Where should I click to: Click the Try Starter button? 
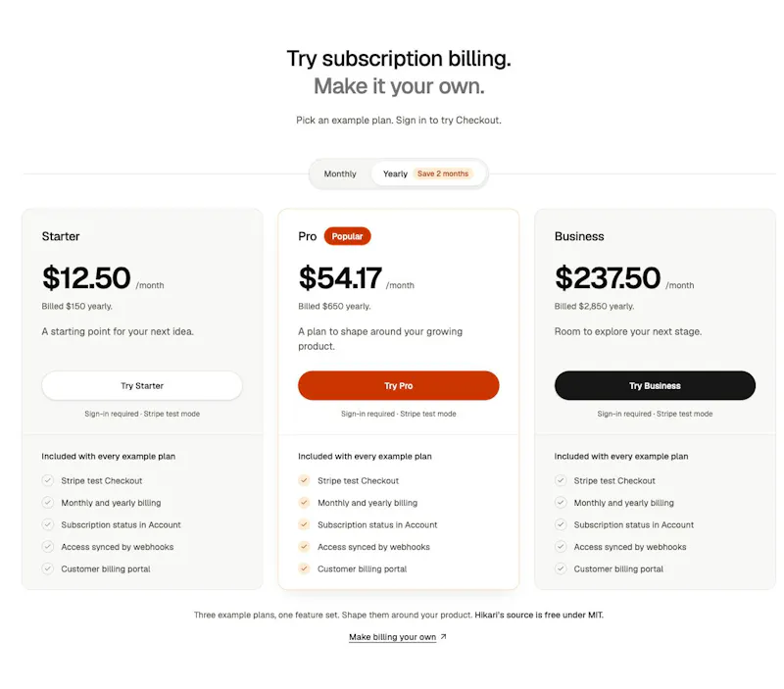(x=142, y=385)
